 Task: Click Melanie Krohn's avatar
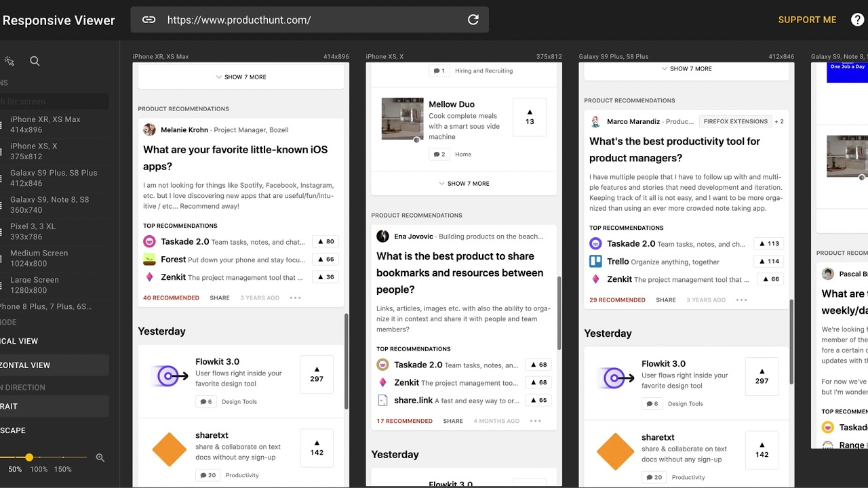pos(149,129)
